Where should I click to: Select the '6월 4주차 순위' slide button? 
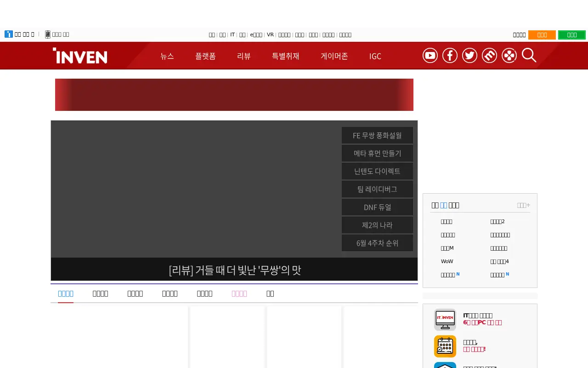point(377,243)
